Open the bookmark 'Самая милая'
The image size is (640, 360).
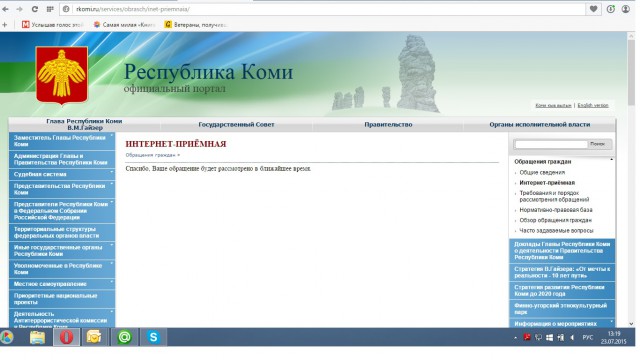(124, 25)
